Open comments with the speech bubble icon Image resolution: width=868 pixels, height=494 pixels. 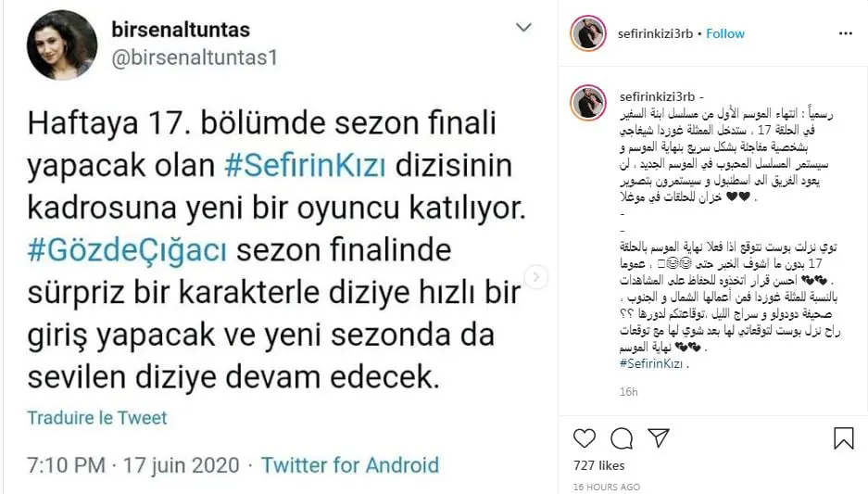point(622,438)
